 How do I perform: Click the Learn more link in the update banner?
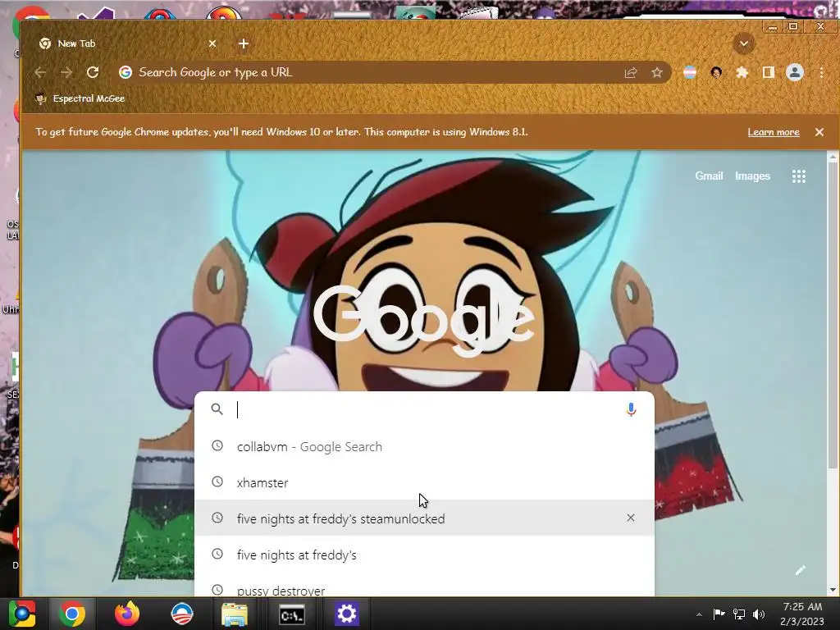coord(774,132)
